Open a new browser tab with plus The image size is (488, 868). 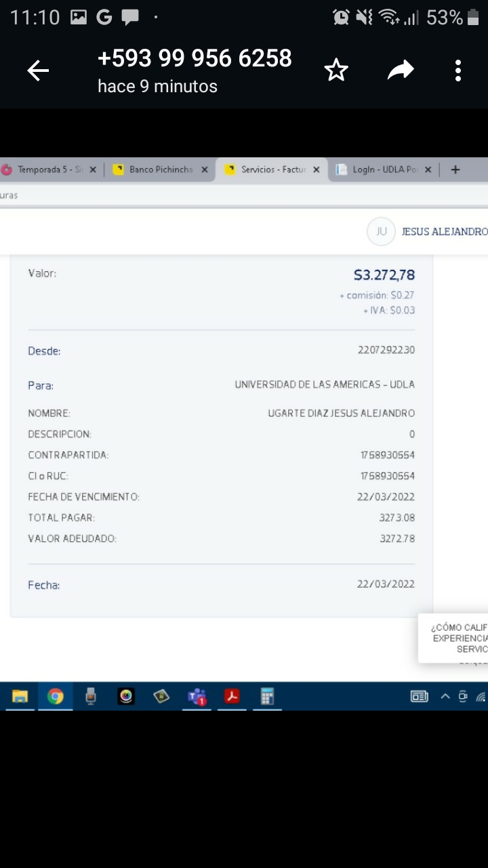click(455, 170)
